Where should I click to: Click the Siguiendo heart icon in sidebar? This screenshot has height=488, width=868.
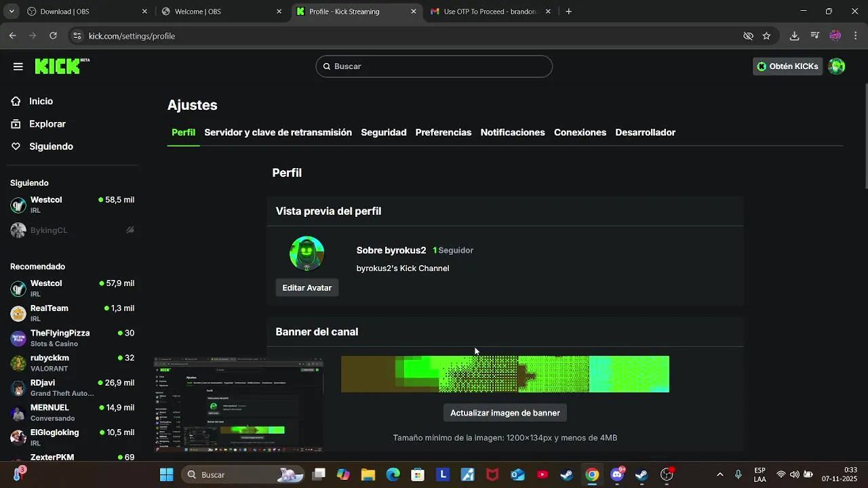(x=16, y=146)
